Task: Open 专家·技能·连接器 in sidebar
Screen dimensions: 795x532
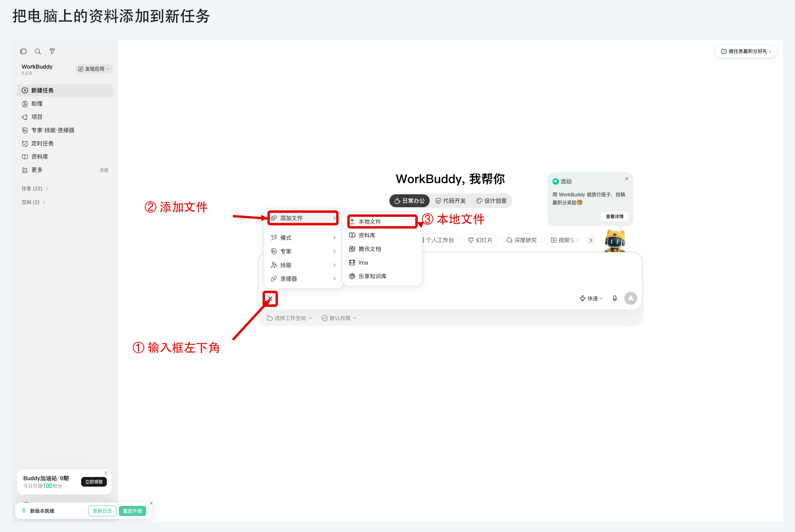Action: (x=65, y=130)
